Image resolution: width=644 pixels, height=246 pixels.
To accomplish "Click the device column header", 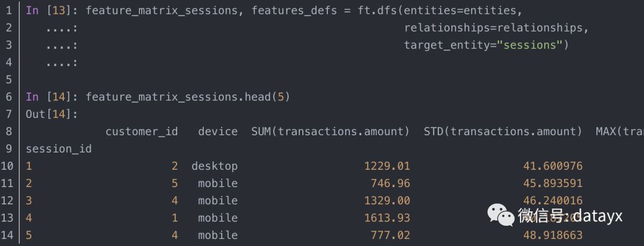I will 218,132.
